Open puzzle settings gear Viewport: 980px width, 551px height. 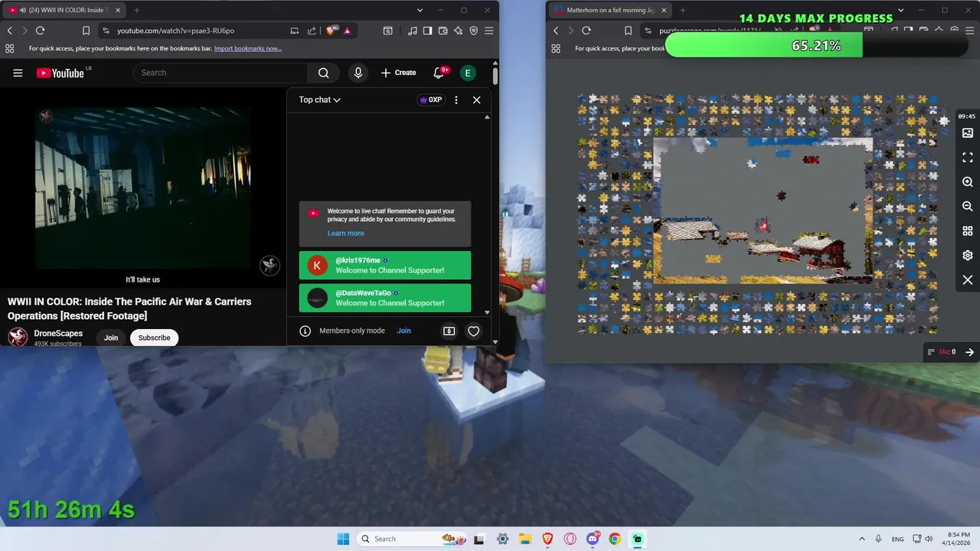pos(968,256)
